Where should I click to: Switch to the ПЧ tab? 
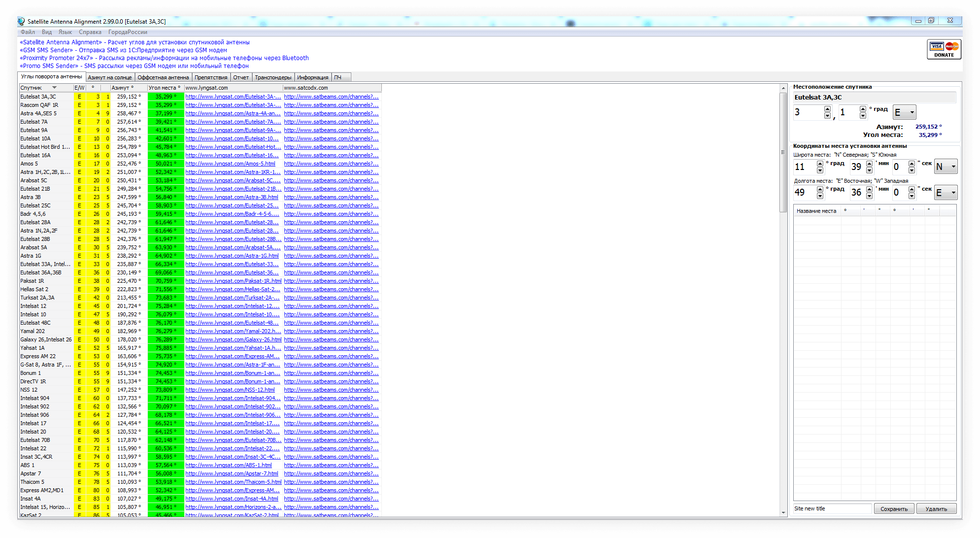(x=341, y=77)
